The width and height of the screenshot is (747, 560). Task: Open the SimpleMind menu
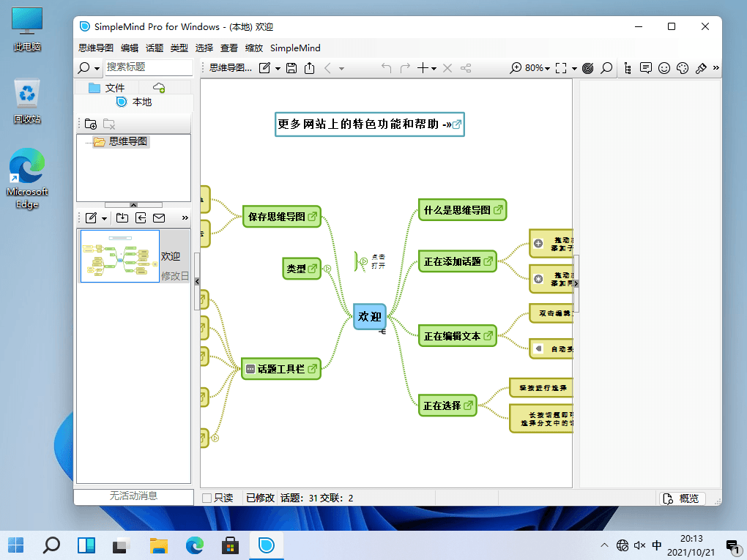pos(295,48)
